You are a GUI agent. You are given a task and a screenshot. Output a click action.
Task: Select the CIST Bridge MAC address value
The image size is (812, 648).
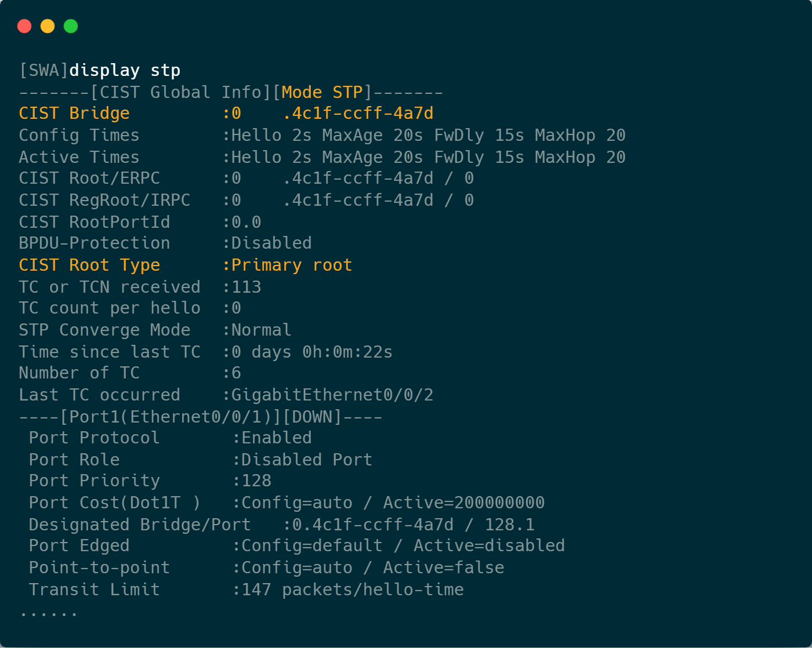[x=358, y=114]
